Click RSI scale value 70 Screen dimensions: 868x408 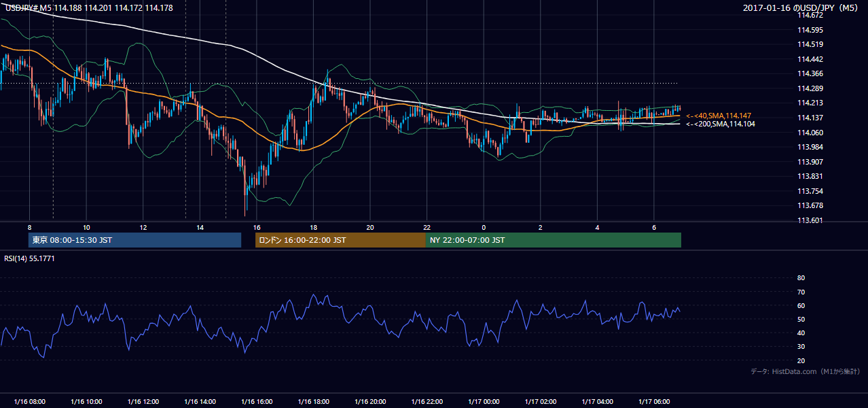[x=801, y=292]
